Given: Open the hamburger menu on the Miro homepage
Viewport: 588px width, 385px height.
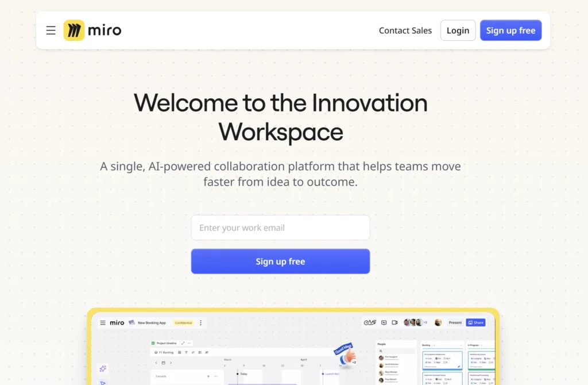Looking at the screenshot, I should pyautogui.click(x=51, y=30).
